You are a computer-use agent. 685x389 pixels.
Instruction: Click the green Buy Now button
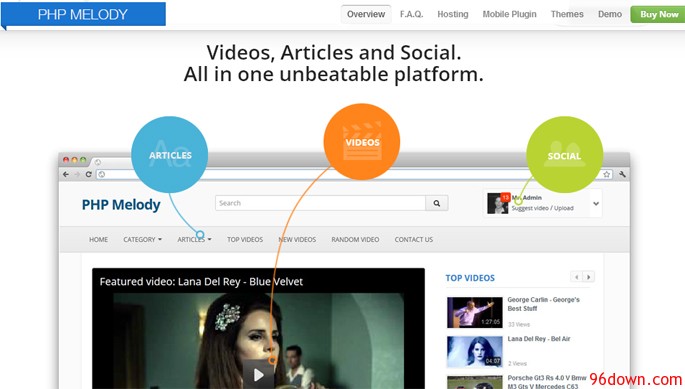pos(659,14)
